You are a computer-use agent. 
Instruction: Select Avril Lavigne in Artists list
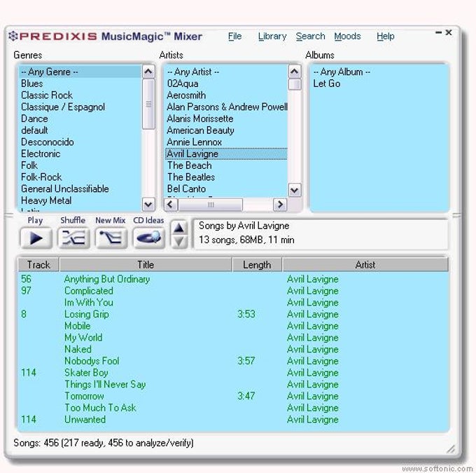[x=226, y=153]
